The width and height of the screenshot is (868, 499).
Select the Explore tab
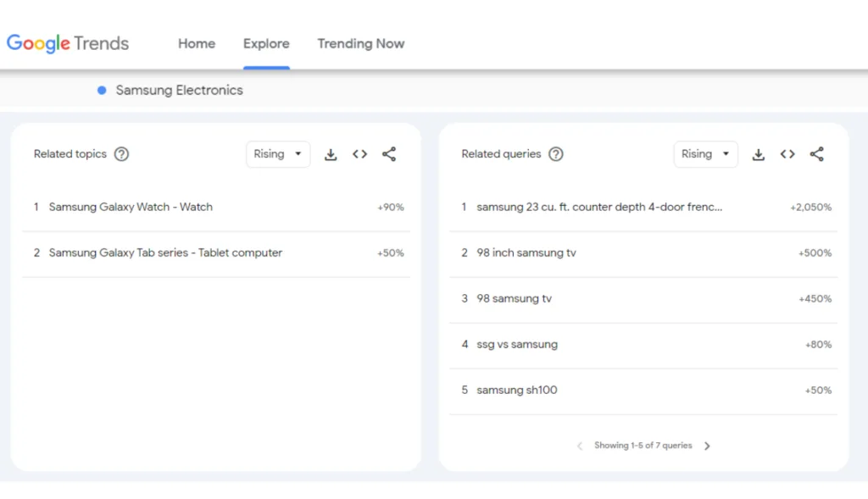(266, 43)
